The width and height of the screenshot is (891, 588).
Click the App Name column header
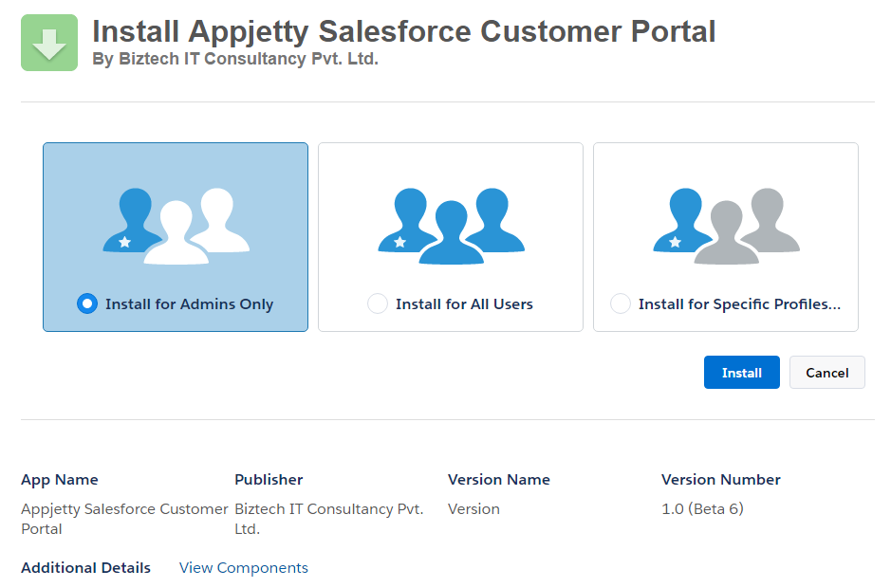point(60,480)
